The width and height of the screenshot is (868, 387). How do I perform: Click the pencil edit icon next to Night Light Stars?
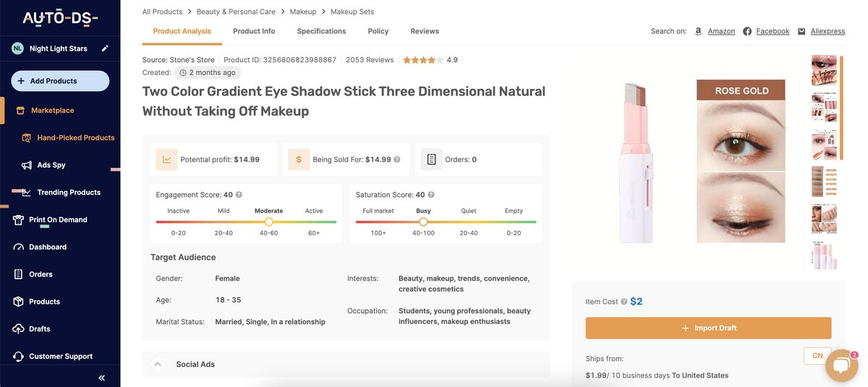[105, 48]
